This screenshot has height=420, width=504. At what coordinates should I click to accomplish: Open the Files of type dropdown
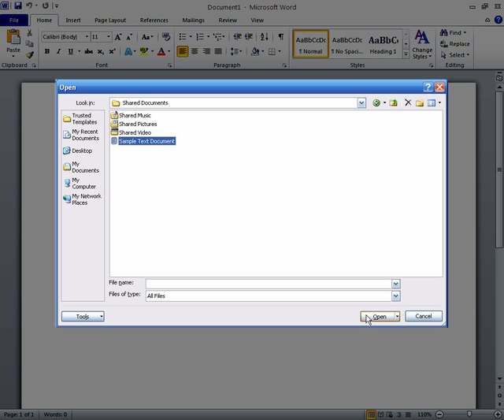395,295
